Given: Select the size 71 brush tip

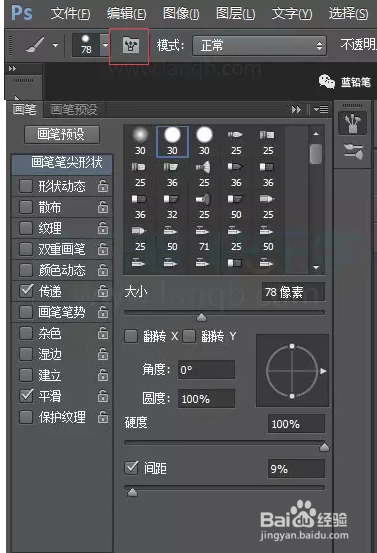Looking at the screenshot, I should [204, 238].
